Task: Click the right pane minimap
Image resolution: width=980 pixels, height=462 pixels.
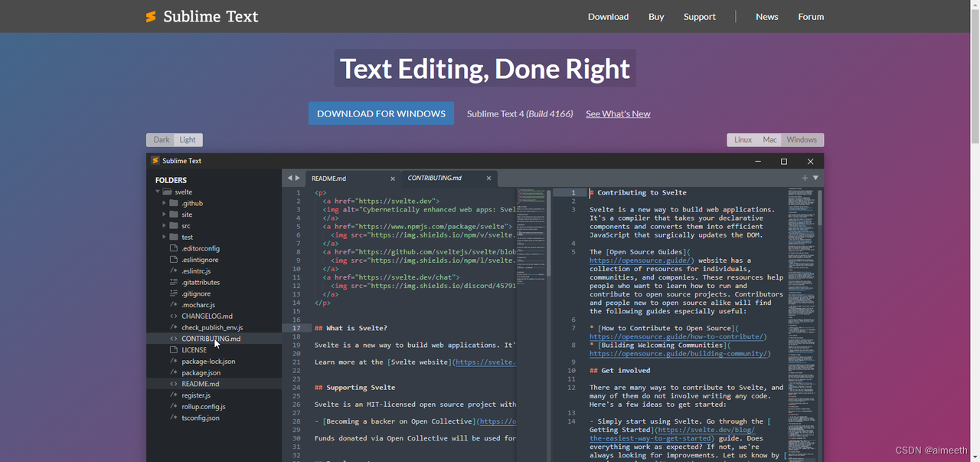Action: [x=802, y=325]
